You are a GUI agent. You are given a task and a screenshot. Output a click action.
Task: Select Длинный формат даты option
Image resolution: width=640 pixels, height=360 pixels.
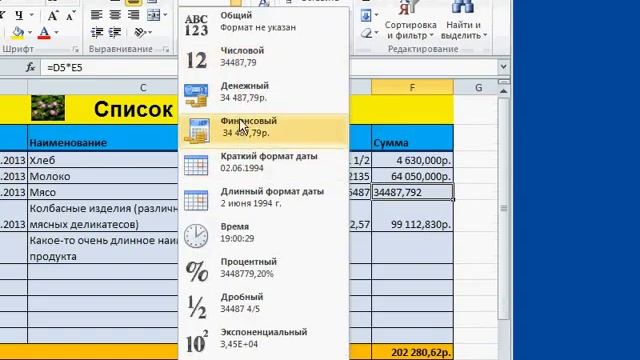264,198
